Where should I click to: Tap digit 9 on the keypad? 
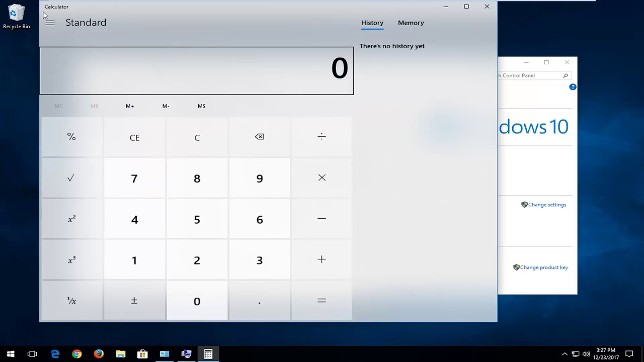259,178
